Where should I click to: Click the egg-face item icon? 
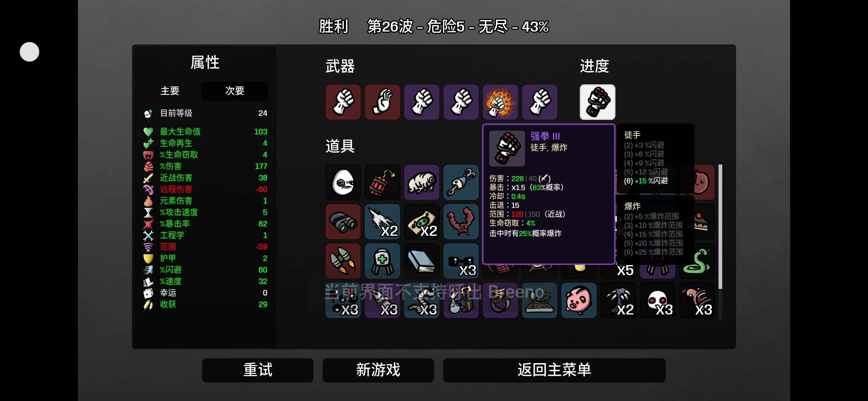click(x=343, y=182)
